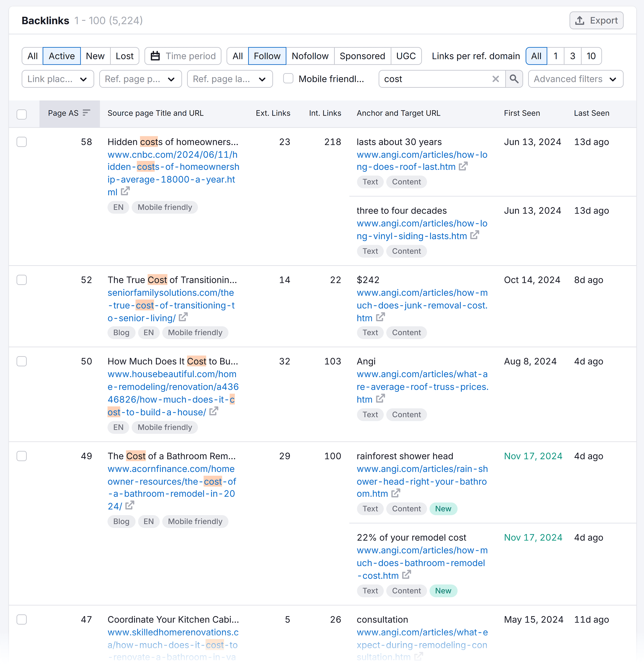Open cnbc.com source URL external link icon

tap(125, 191)
